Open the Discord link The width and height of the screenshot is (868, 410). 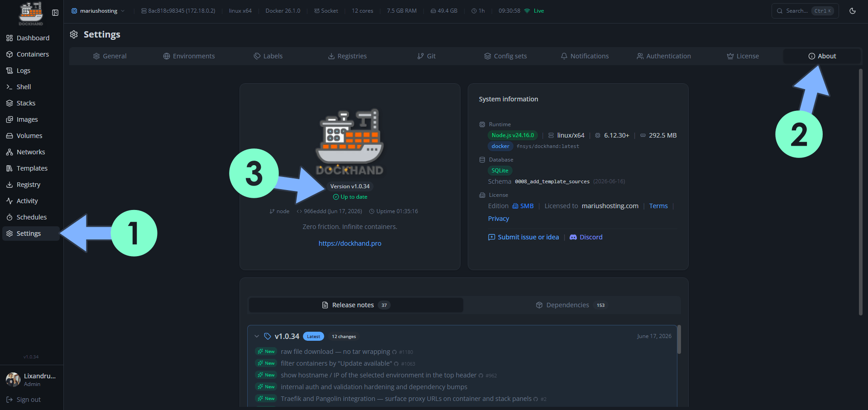click(586, 237)
